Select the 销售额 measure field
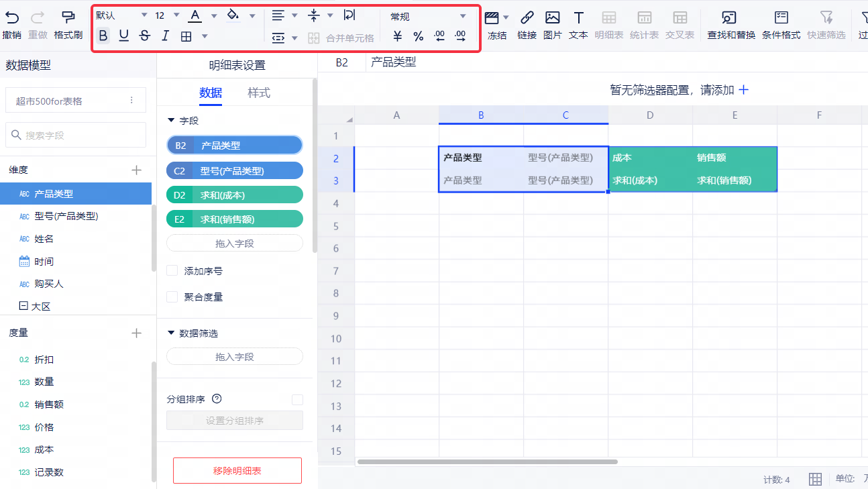The width and height of the screenshot is (868, 489). [49, 404]
